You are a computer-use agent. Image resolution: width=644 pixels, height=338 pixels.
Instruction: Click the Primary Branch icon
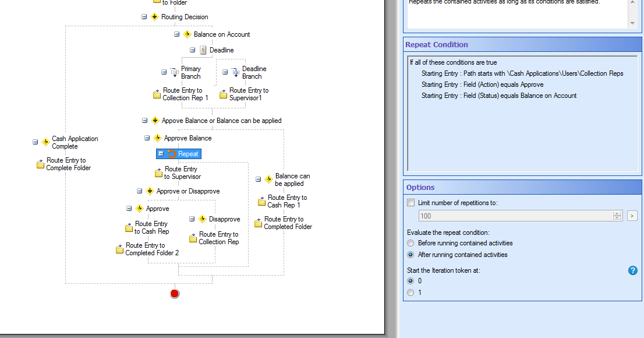[x=174, y=72]
